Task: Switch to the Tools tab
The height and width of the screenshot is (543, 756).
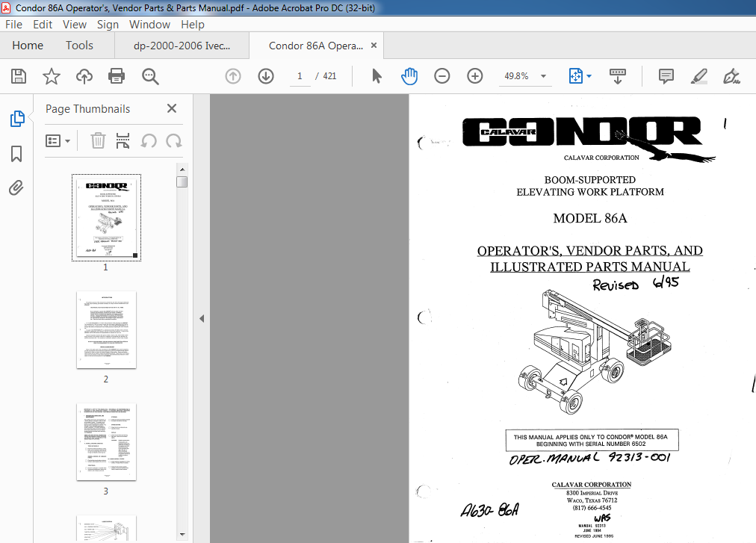Action: (x=79, y=46)
